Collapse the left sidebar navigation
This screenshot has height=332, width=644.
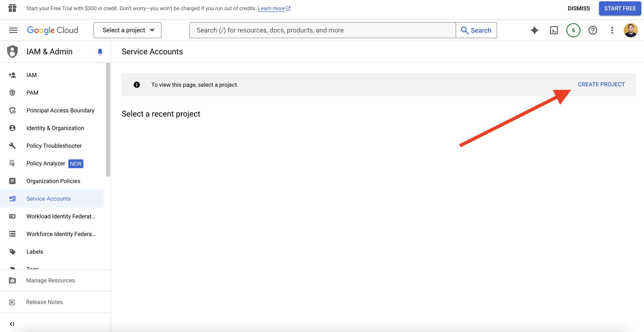pos(12,324)
